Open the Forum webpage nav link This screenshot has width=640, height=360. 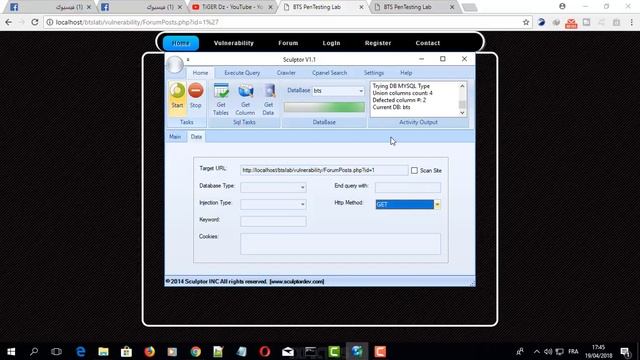coord(288,43)
